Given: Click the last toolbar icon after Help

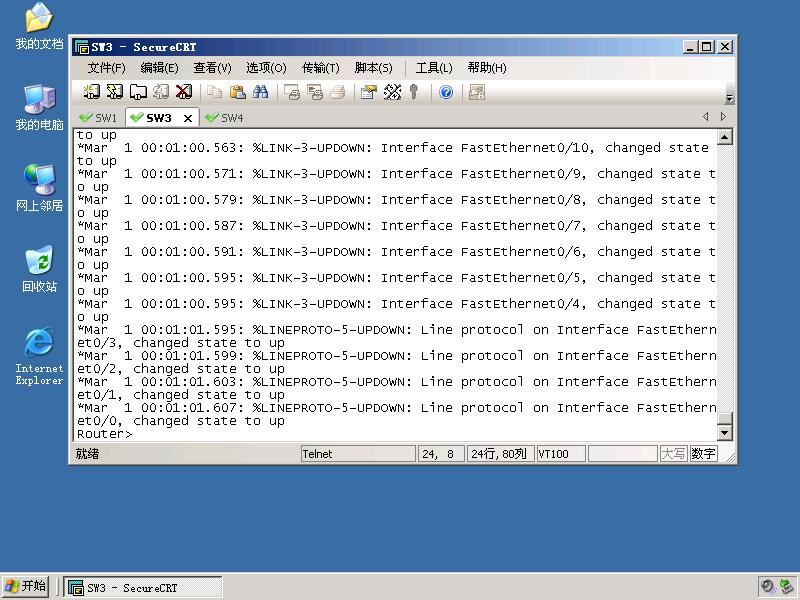Looking at the screenshot, I should pos(477,92).
